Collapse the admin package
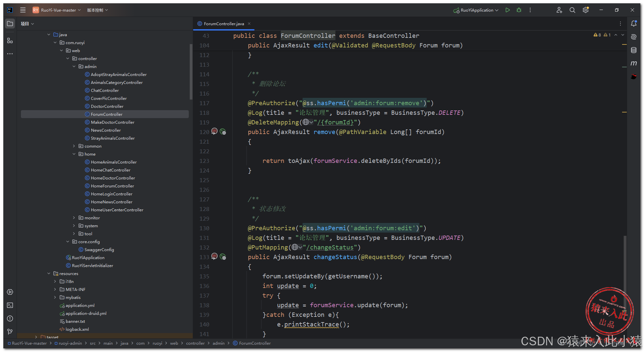 pyautogui.click(x=74, y=66)
